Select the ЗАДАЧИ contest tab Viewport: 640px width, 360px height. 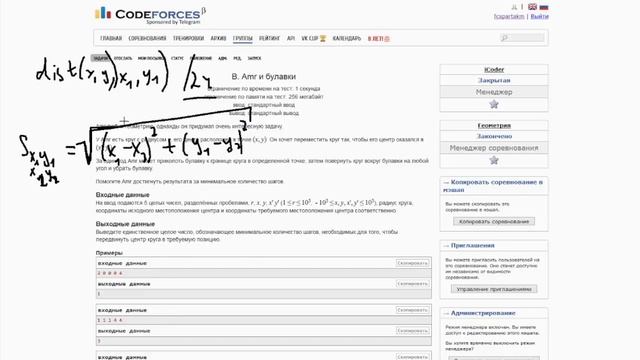click(100, 58)
